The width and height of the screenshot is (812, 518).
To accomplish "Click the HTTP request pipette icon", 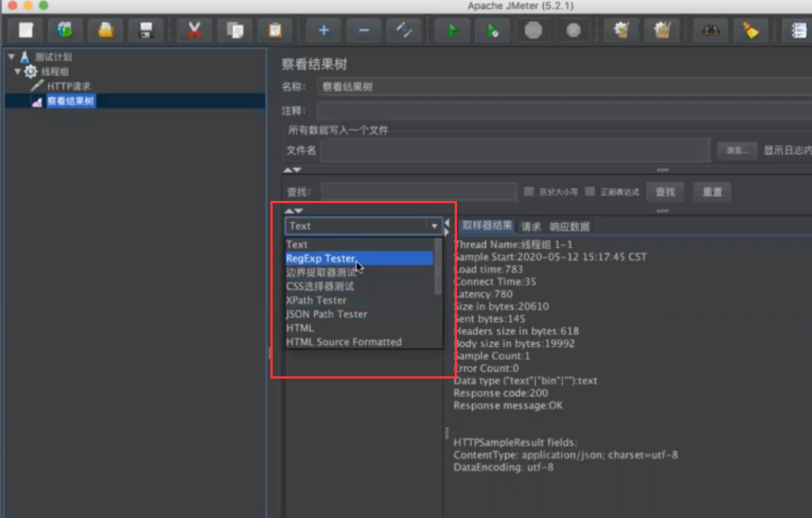I will click(37, 86).
